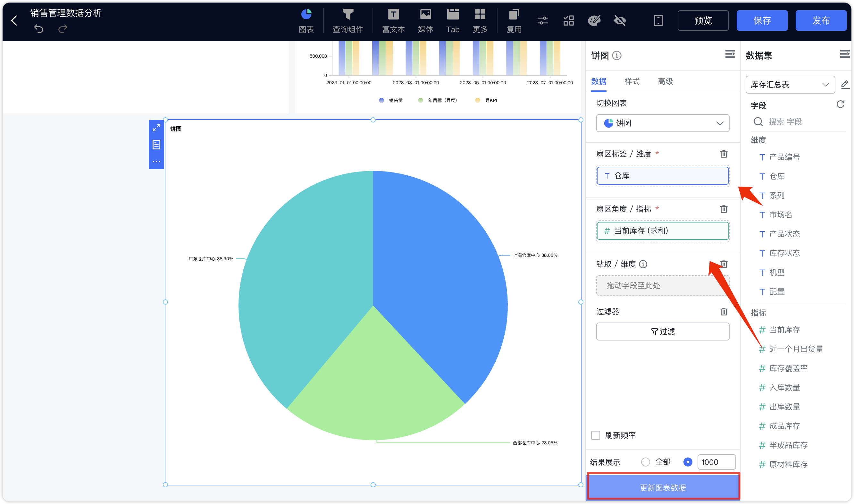Image resolution: width=854 pixels, height=504 pixels.
Task: Toggle the crossed-eye visibility icon
Action: pyautogui.click(x=620, y=21)
